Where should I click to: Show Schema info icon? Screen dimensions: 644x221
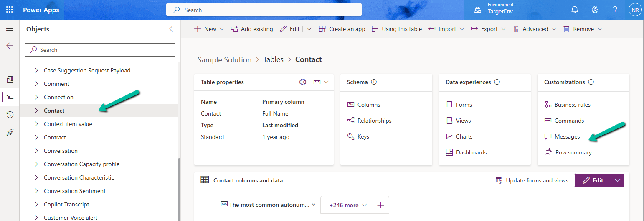click(x=374, y=82)
